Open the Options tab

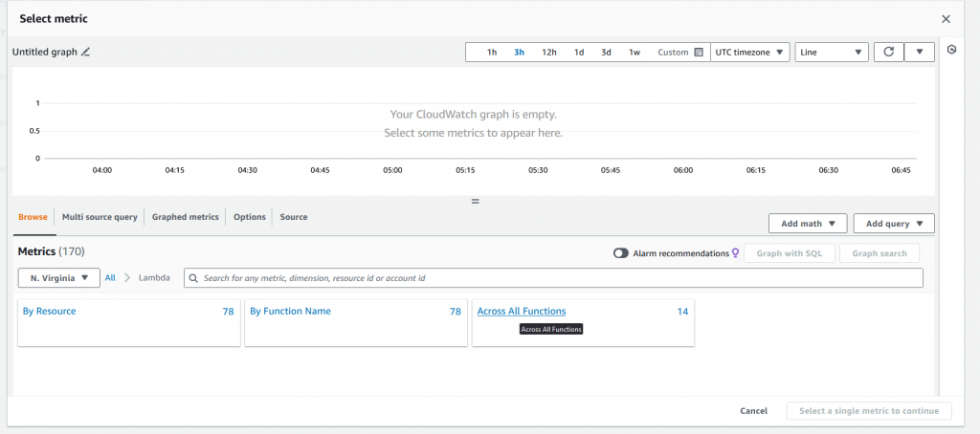250,217
